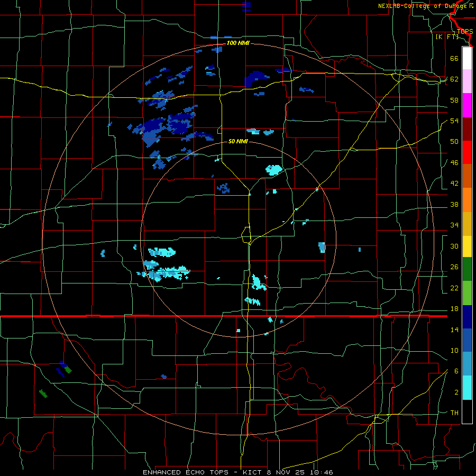This screenshot has width=476, height=476.
Task: Select the dark green legend swatch
Action: coord(467,269)
